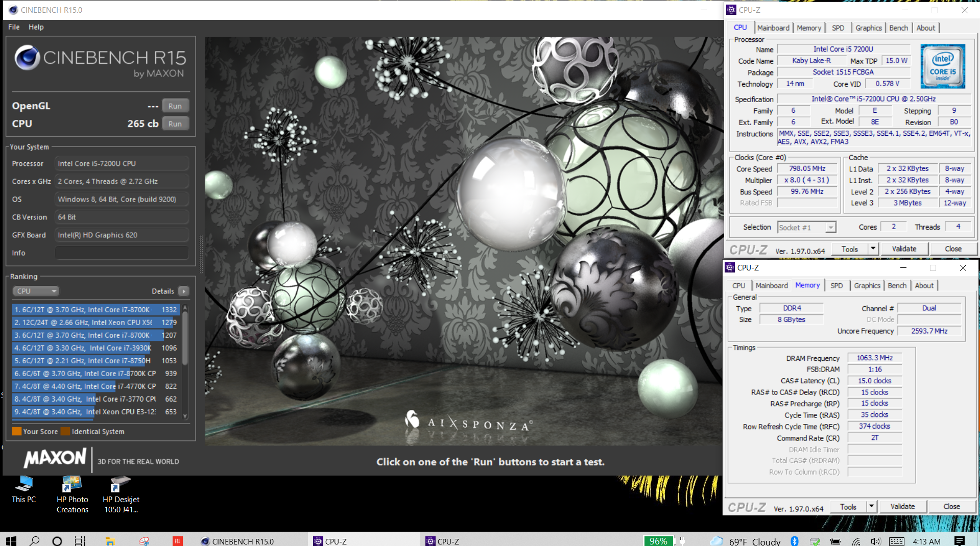
Task: Switch to Mainboard tab in top CPU-Z
Action: 773,28
